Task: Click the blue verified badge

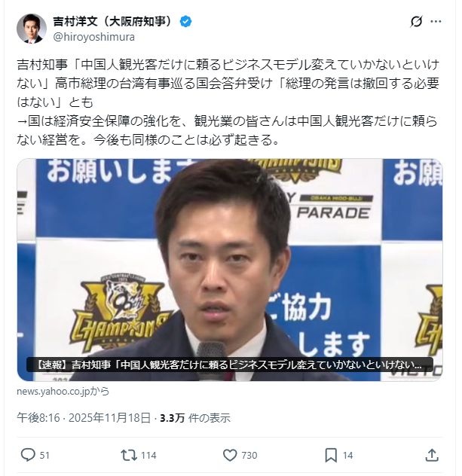Action: 185,22
